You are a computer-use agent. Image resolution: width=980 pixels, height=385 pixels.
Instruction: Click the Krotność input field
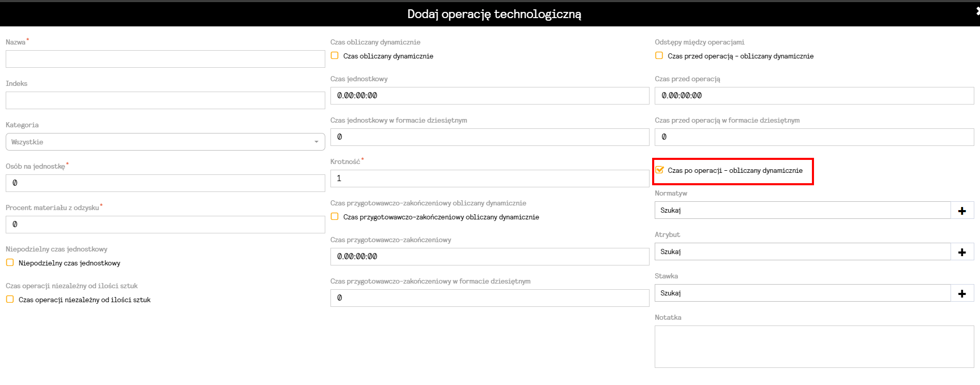coord(489,179)
